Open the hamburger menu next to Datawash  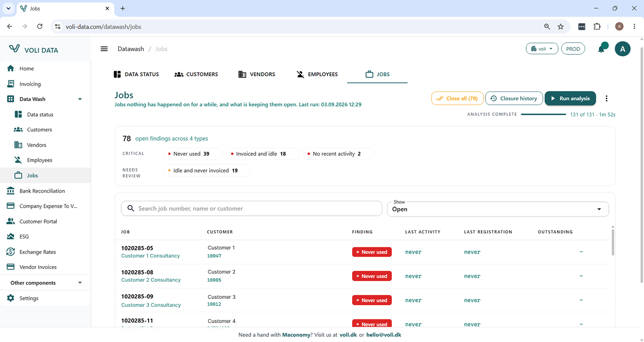pyautogui.click(x=104, y=49)
